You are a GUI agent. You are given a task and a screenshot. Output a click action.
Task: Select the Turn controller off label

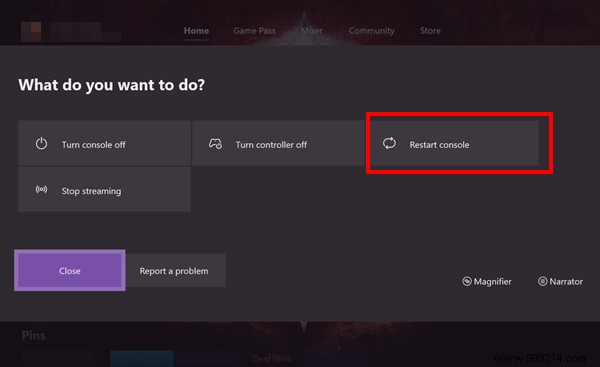pos(271,145)
